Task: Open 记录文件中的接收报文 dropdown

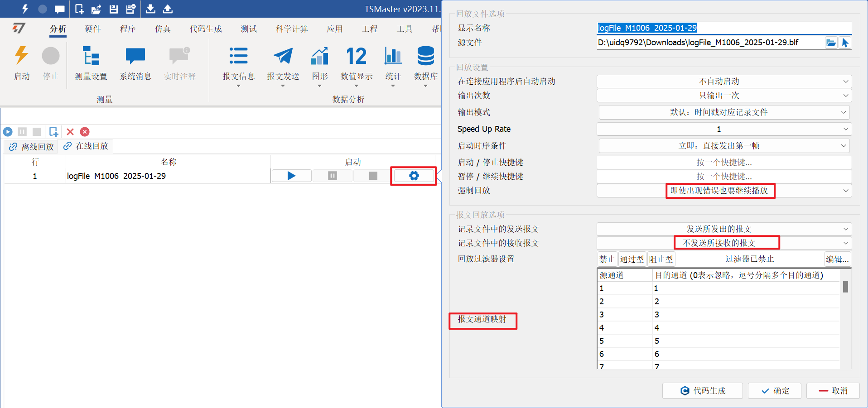Action: [724, 243]
